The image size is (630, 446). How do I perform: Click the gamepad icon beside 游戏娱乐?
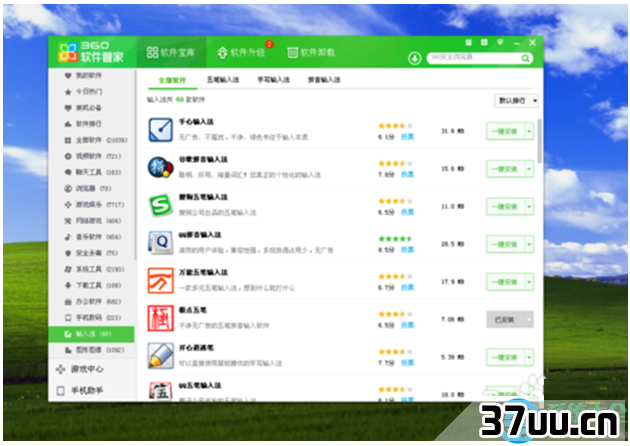click(x=68, y=205)
